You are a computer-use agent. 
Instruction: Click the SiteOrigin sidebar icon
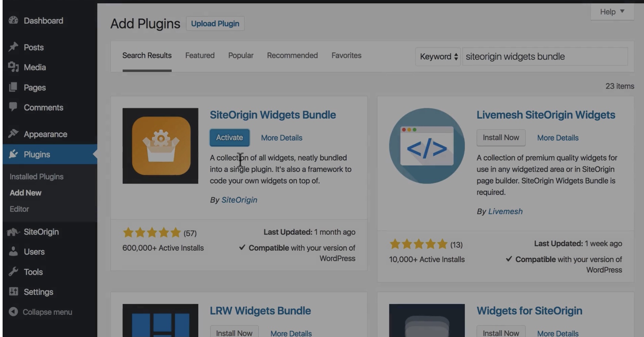(x=13, y=232)
